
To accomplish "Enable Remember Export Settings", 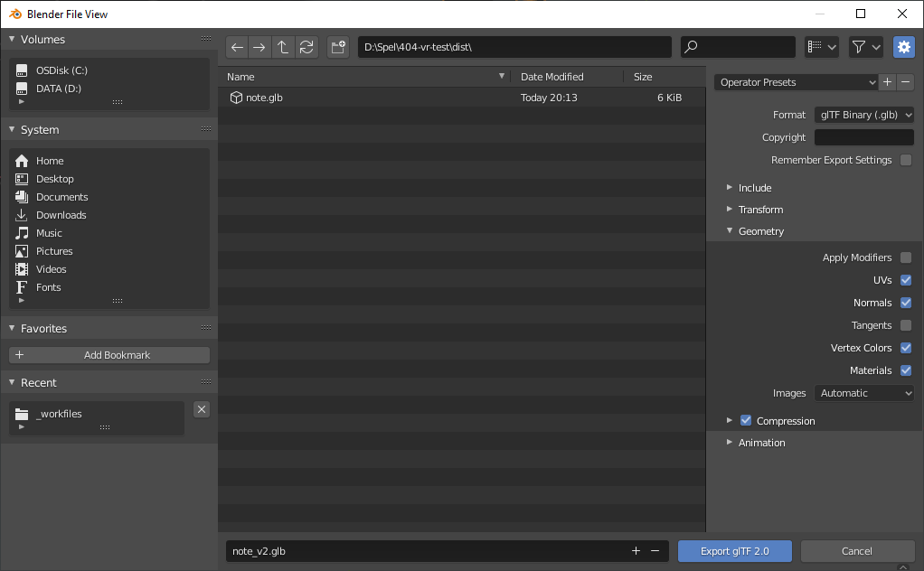I will pos(906,160).
